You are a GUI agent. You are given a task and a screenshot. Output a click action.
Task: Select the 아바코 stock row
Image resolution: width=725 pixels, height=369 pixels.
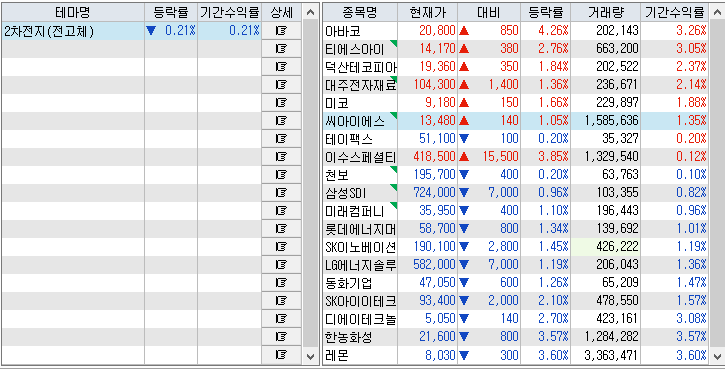[516, 31]
